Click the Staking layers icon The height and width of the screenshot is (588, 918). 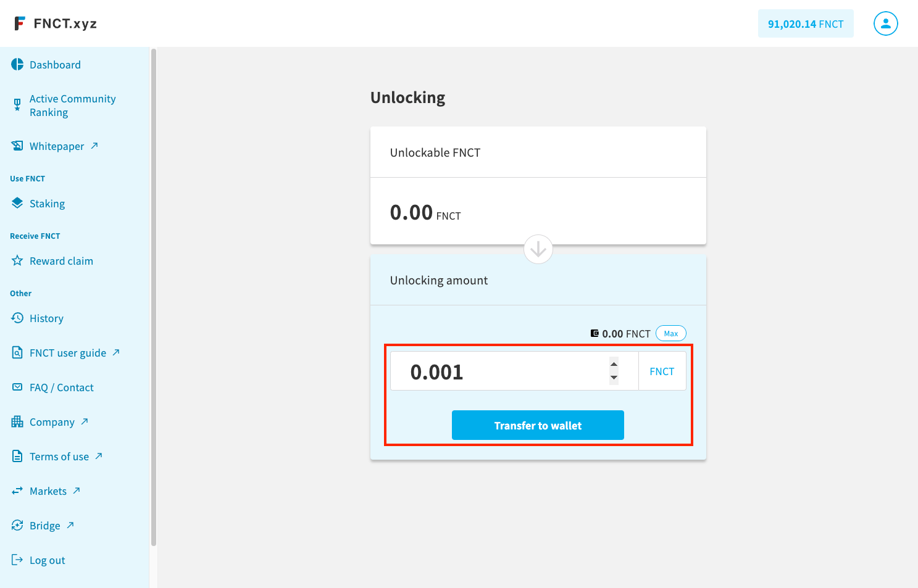pos(17,203)
